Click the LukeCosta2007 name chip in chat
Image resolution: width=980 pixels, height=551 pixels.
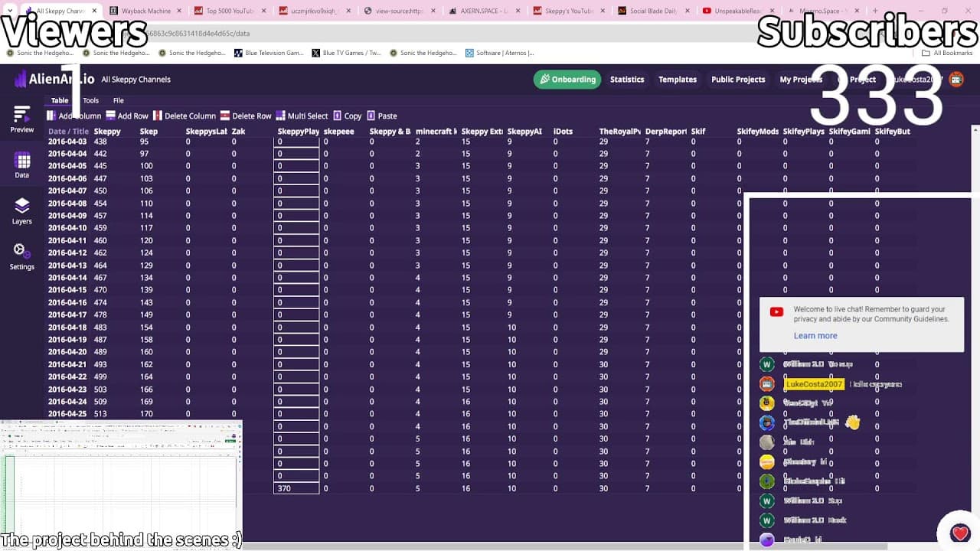click(x=814, y=384)
